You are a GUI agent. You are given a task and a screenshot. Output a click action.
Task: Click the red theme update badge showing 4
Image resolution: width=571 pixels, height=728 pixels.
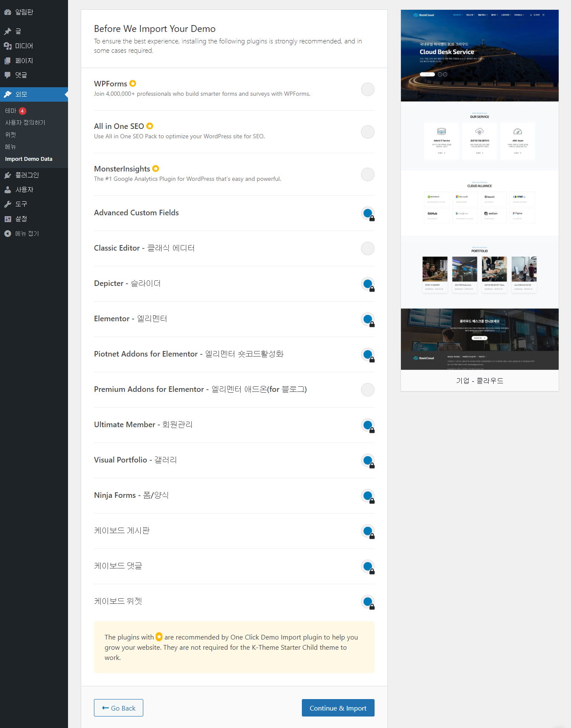22,111
